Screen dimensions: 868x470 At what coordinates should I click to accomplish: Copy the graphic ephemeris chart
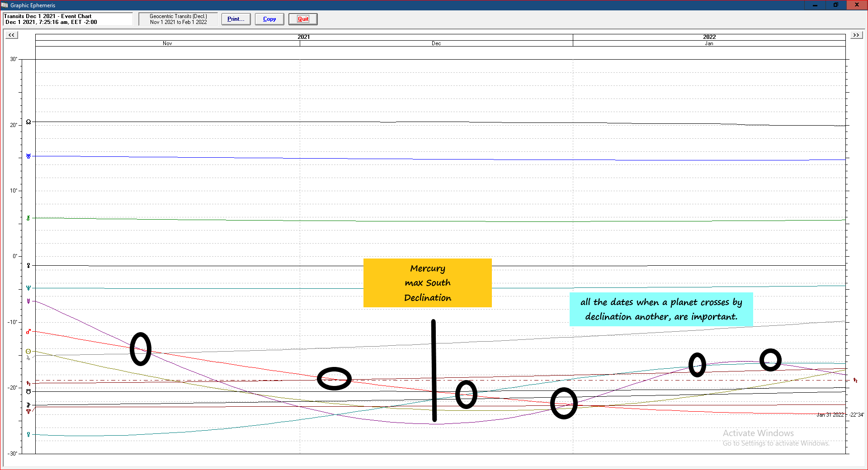tap(269, 19)
